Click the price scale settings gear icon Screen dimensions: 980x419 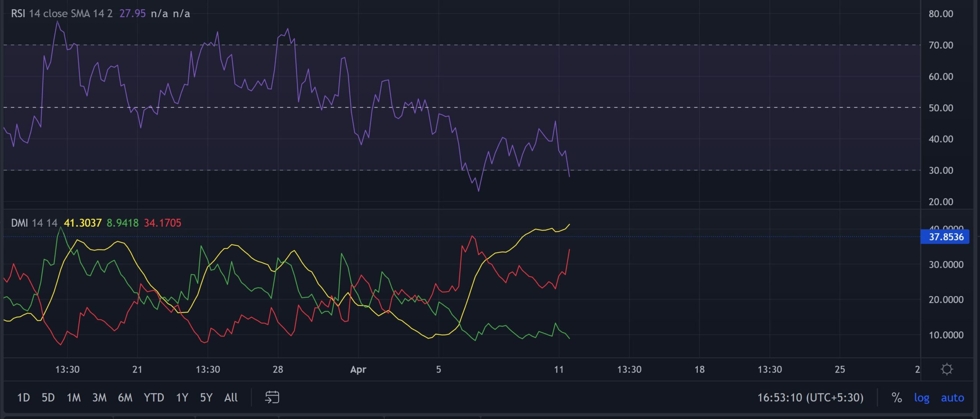click(947, 369)
